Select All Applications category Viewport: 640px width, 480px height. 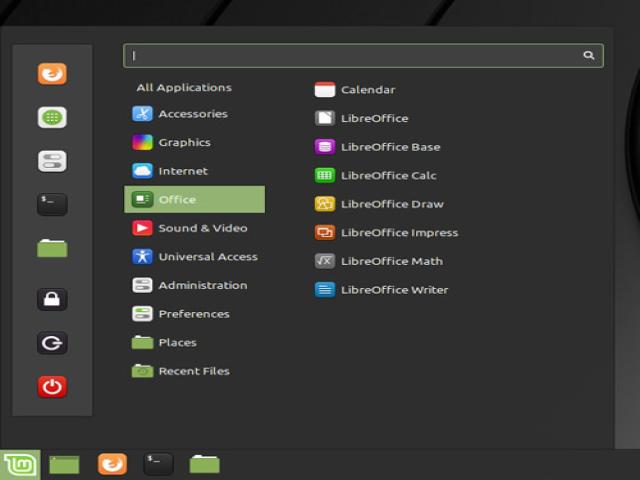tap(184, 88)
